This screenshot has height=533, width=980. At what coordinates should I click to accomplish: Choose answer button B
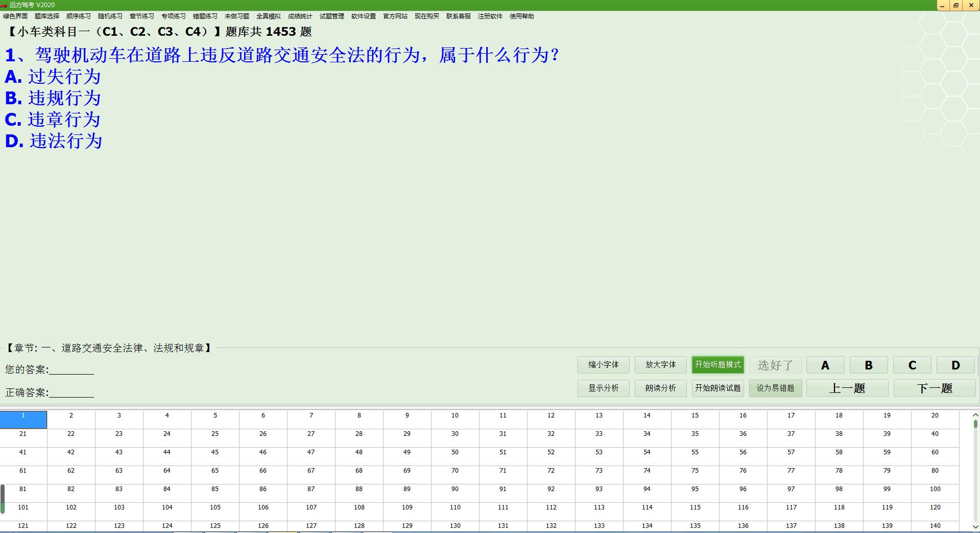pos(869,365)
